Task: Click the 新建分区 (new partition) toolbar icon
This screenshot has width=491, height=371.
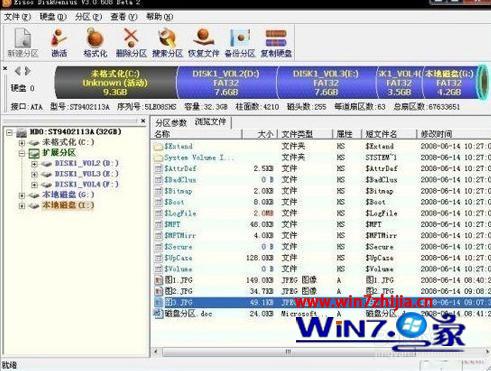Action: (x=23, y=43)
